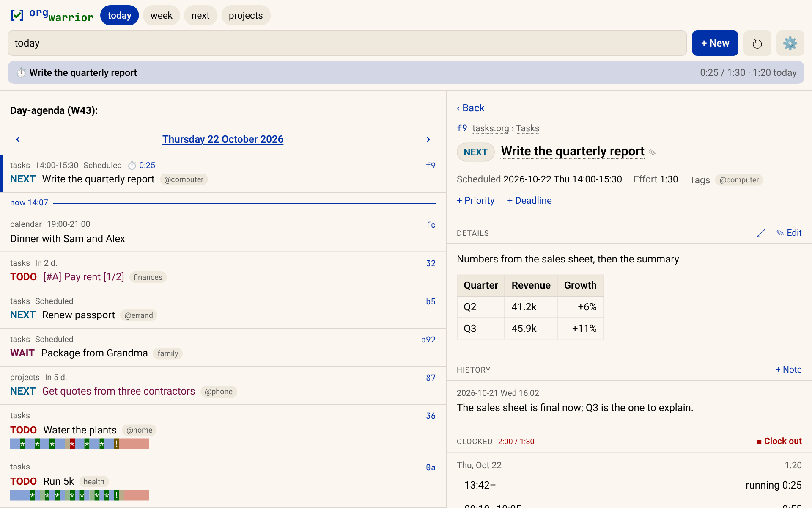The width and height of the screenshot is (812, 508).
Task: Click the Q3 revenue cell '45.9k'
Action: coord(531,329)
